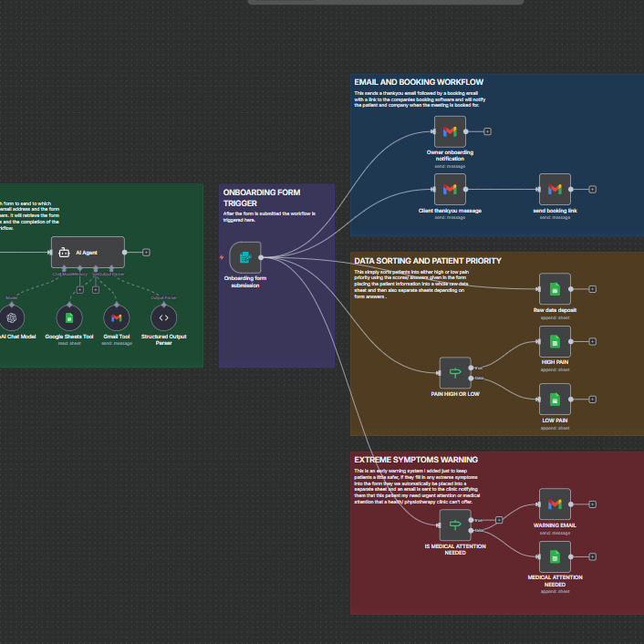Add a node after AI Agent output

coord(147,252)
